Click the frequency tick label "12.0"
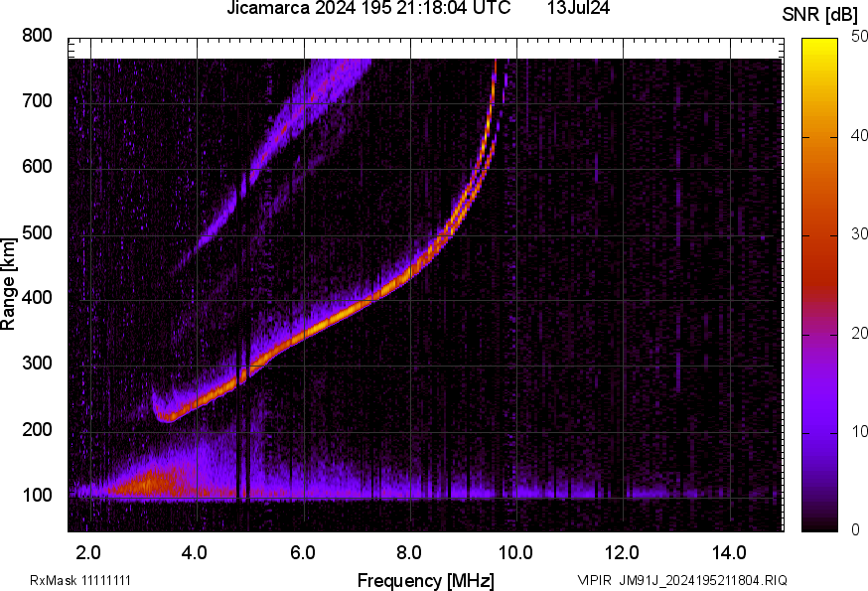The width and height of the screenshot is (868, 591). (623, 553)
